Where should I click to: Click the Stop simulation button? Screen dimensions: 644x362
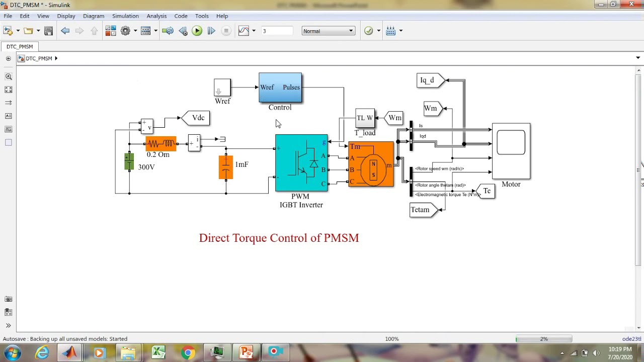[226, 31]
